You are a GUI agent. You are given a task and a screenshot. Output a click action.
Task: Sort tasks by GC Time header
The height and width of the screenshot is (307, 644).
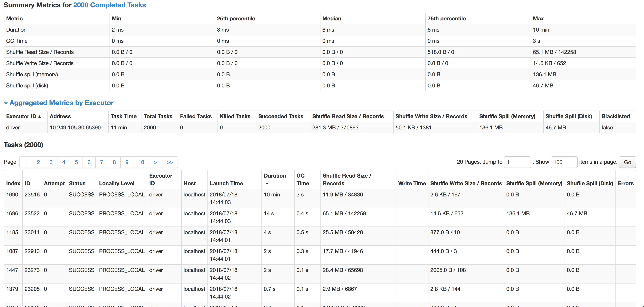point(303,180)
